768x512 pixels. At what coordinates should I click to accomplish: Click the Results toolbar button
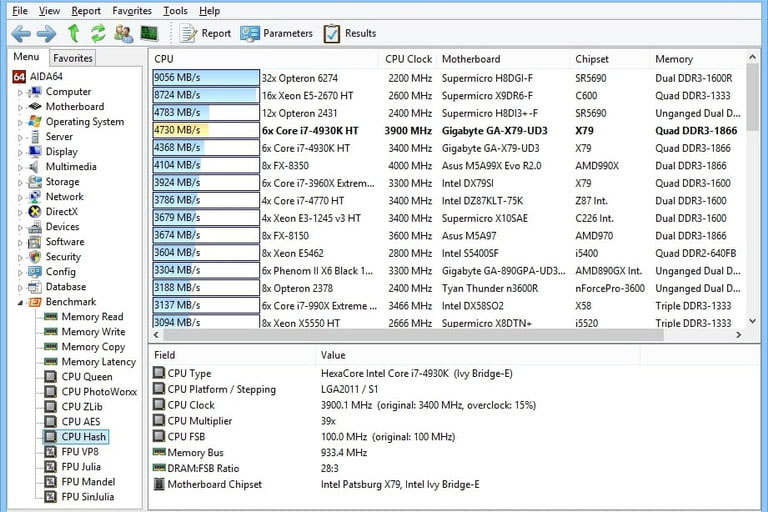(350, 33)
